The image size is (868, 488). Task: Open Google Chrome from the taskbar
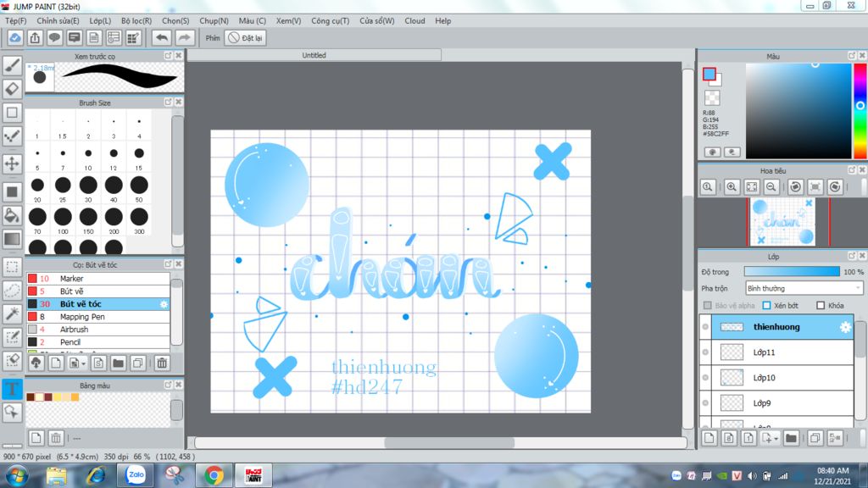click(x=214, y=474)
